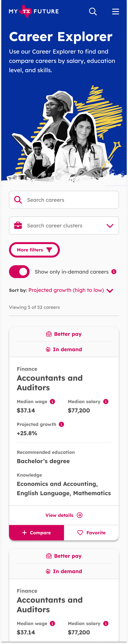This screenshot has height=644, width=128.
Task: Click Median wage info icon in second card
Action: tap(52, 623)
